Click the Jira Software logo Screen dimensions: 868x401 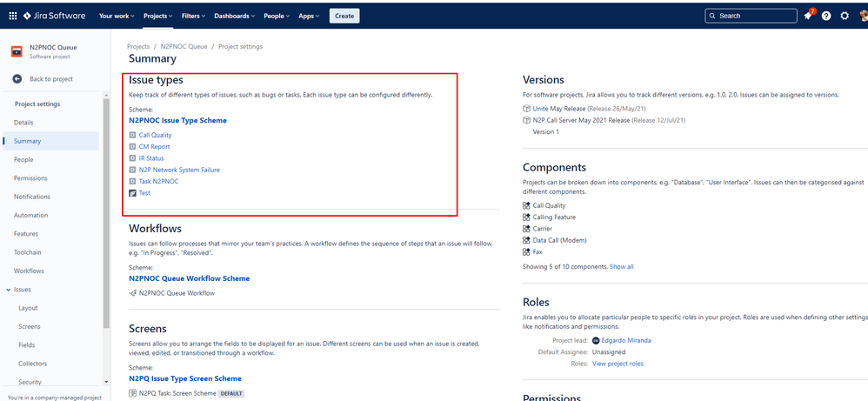(x=54, y=16)
